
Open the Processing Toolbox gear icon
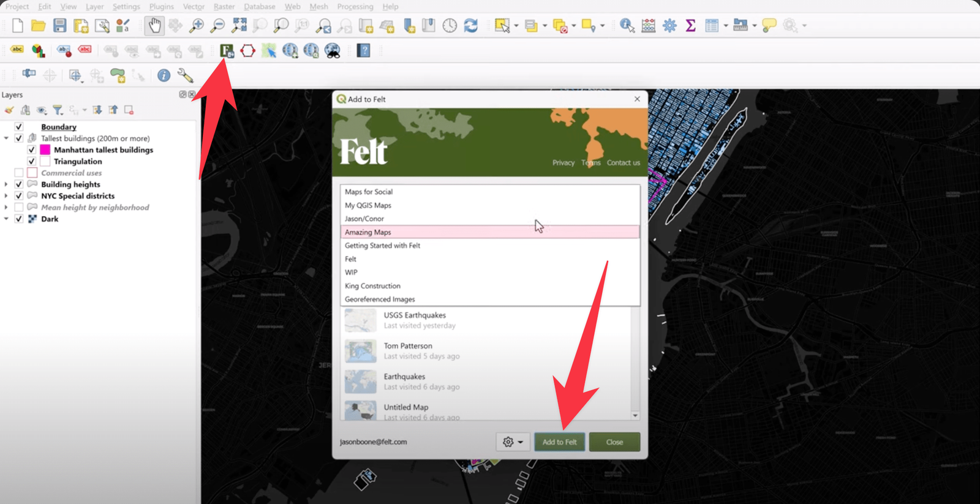point(669,26)
